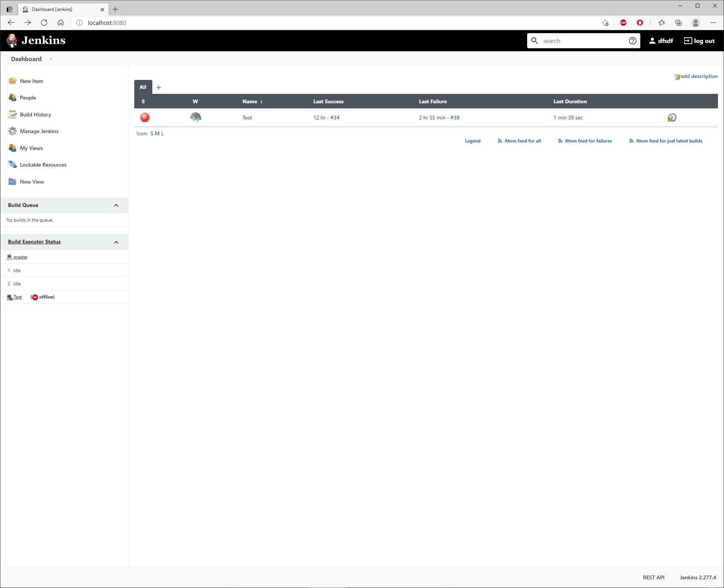Open Lockable Resources
Viewport: 724px width, 588px height.
[x=43, y=165]
